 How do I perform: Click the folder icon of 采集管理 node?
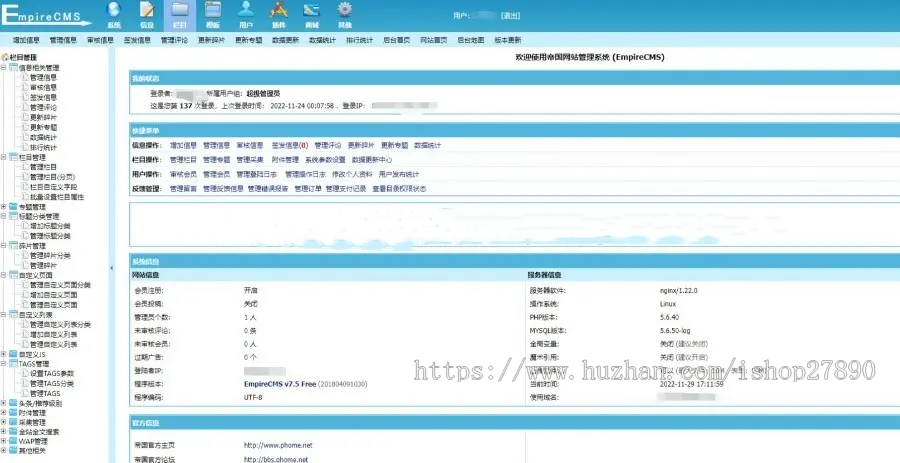[x=13, y=422]
